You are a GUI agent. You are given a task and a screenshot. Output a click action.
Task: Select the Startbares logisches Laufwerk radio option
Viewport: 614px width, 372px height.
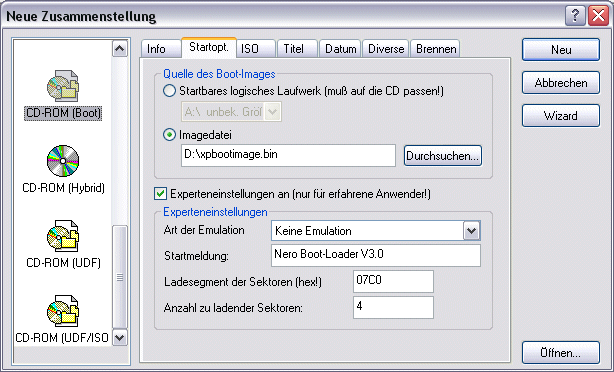point(169,91)
